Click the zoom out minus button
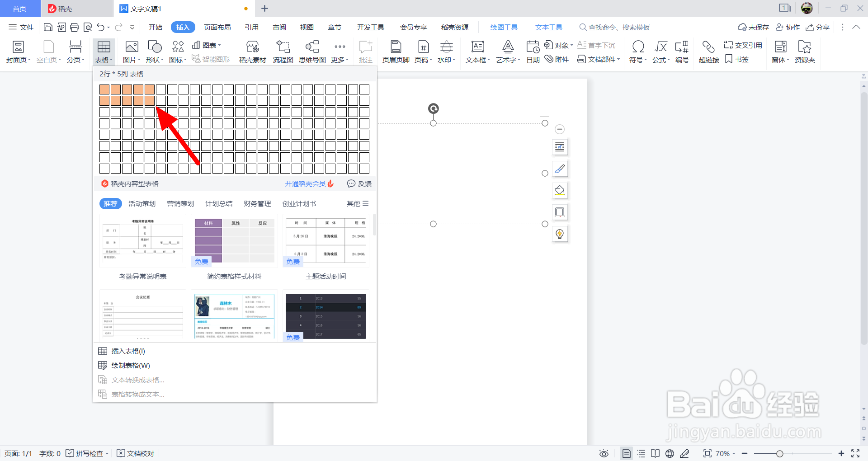The height and width of the screenshot is (461, 868). 745,453
